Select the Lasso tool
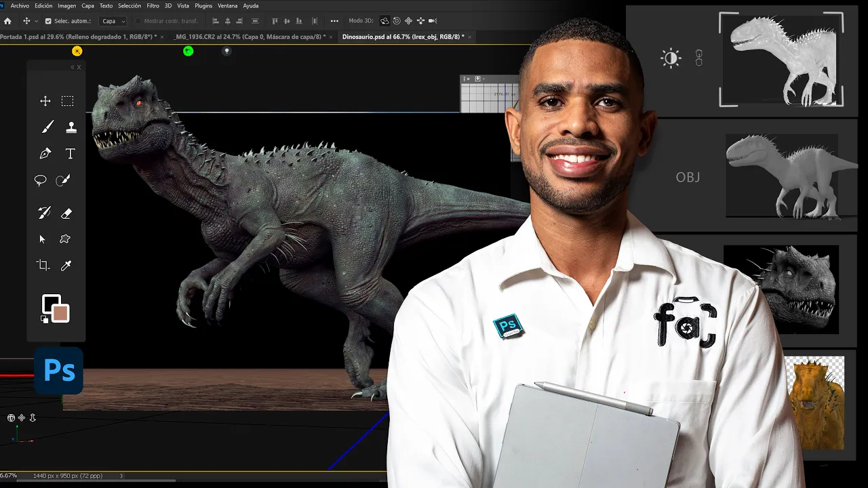This screenshot has height=488, width=868. 41,180
